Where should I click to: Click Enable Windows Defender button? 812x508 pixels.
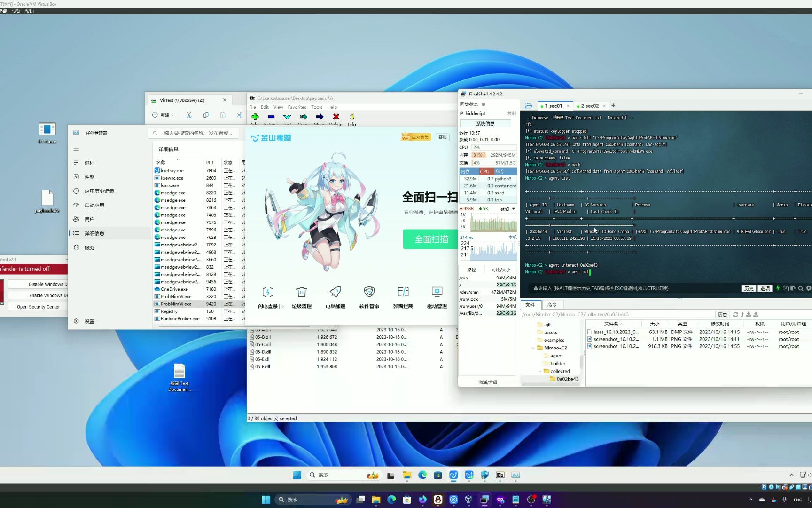pyautogui.click(x=39, y=295)
